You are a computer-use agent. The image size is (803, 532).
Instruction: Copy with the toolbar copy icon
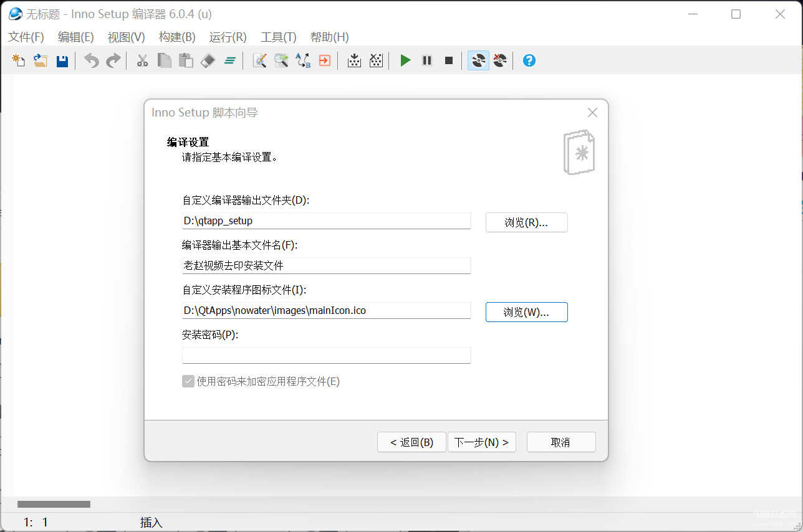(x=164, y=60)
